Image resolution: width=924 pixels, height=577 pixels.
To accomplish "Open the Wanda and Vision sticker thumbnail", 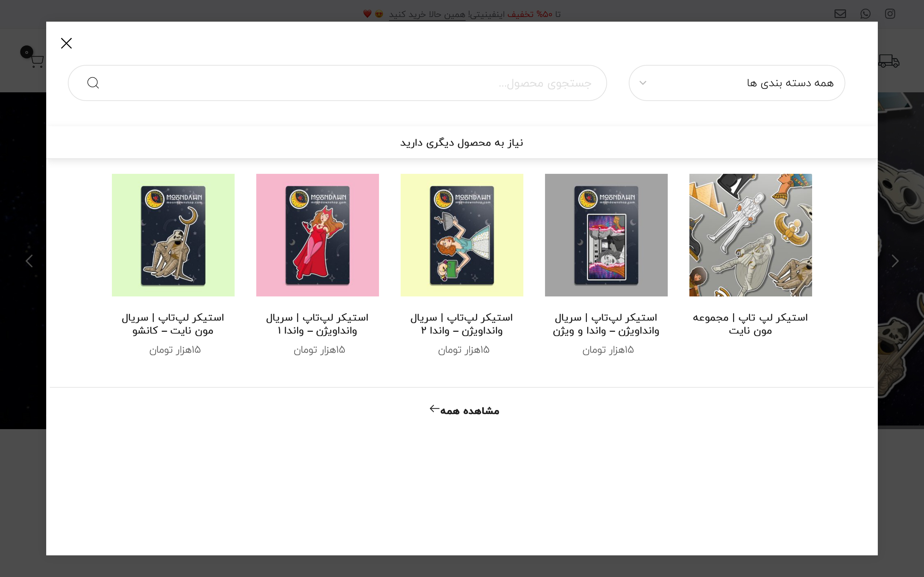I will coord(606,235).
